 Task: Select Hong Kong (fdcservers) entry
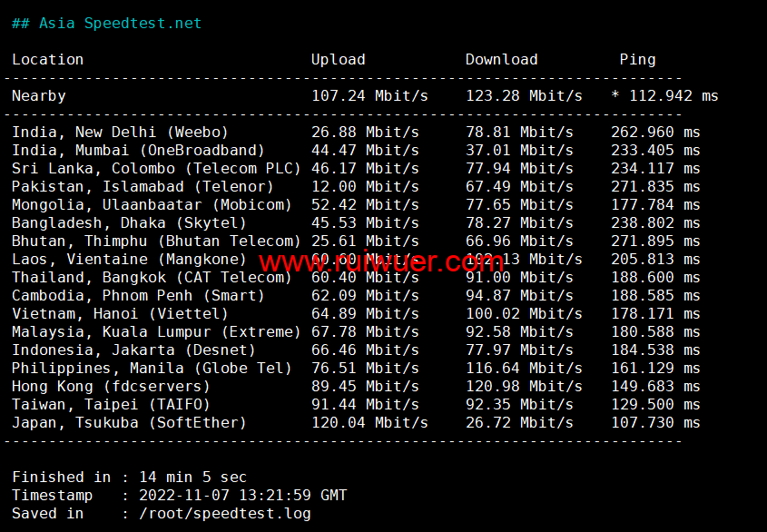pyautogui.click(x=111, y=387)
